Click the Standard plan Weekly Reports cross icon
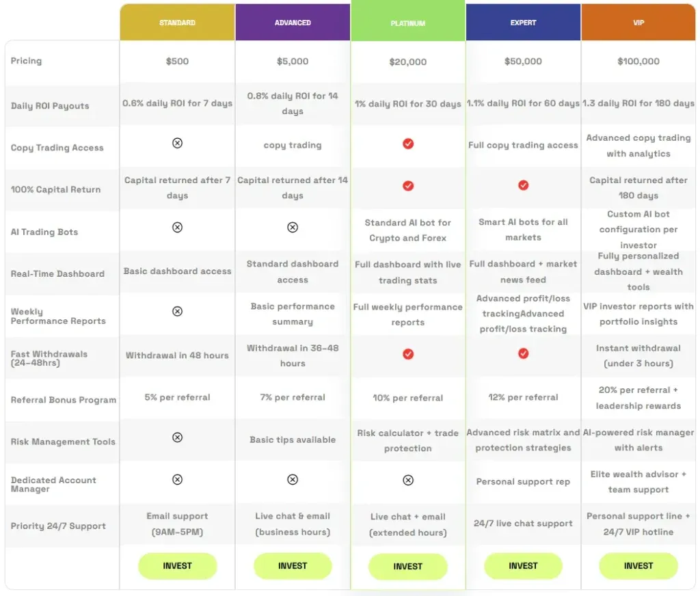The image size is (700, 596). [177, 311]
